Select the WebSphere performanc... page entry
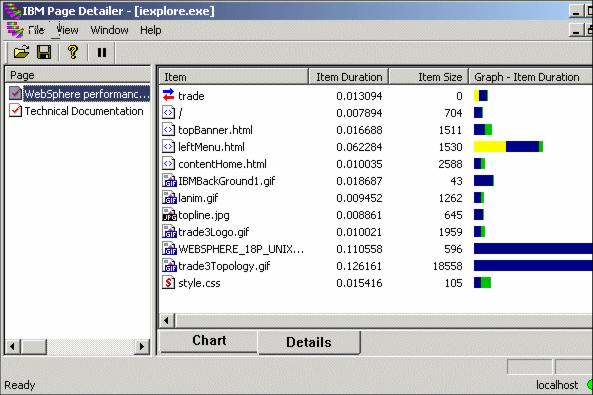Image resolution: width=593 pixels, height=395 pixels. click(x=87, y=94)
